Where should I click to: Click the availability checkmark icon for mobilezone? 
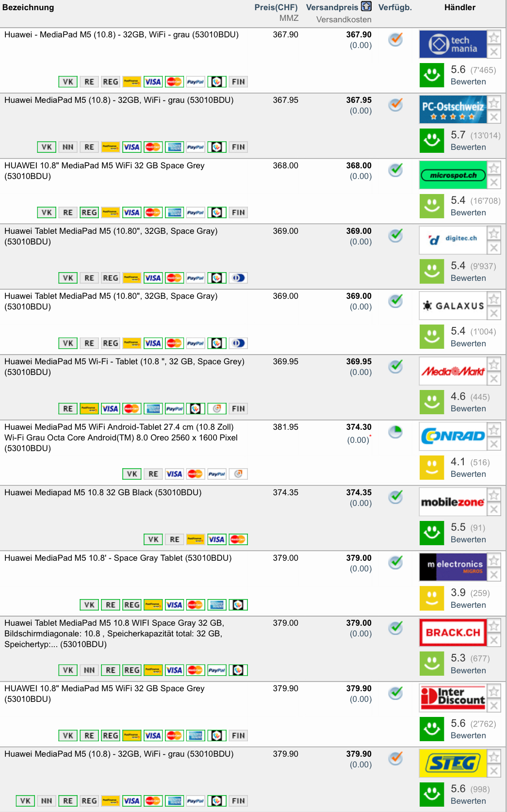[396, 497]
